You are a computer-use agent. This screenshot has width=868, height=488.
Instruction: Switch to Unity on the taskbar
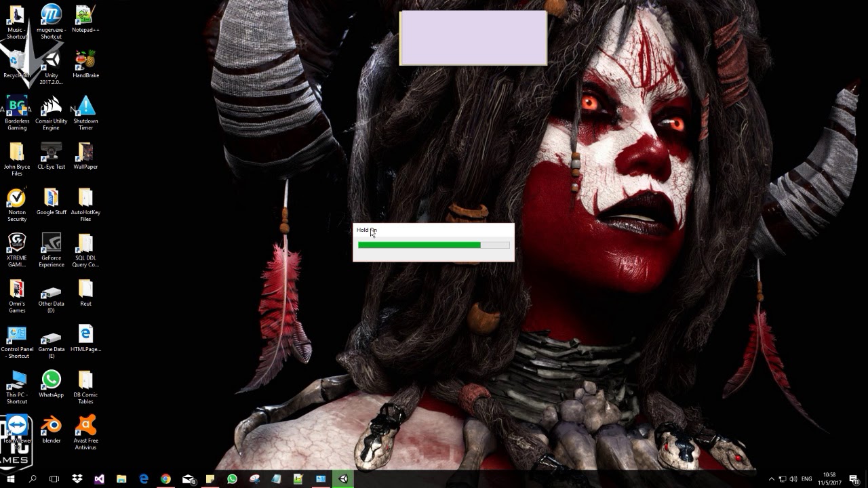343,479
